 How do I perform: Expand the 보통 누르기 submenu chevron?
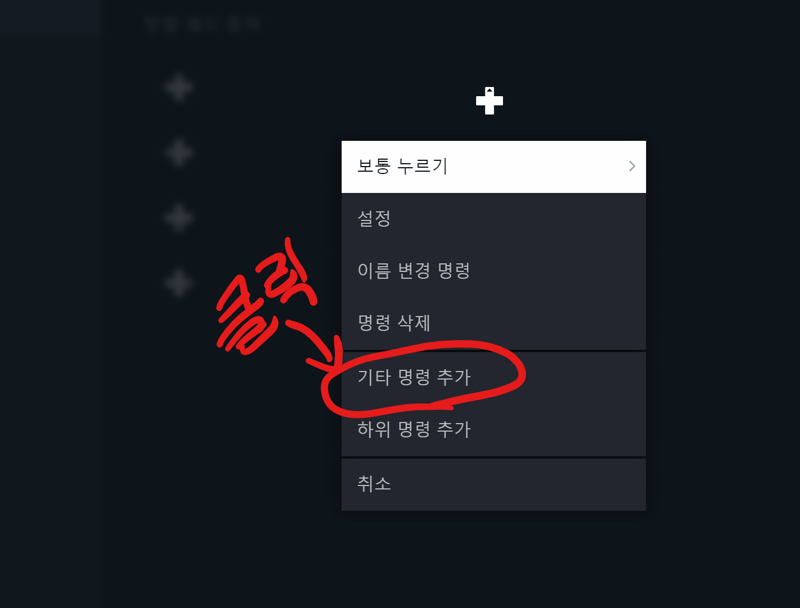[x=632, y=166]
